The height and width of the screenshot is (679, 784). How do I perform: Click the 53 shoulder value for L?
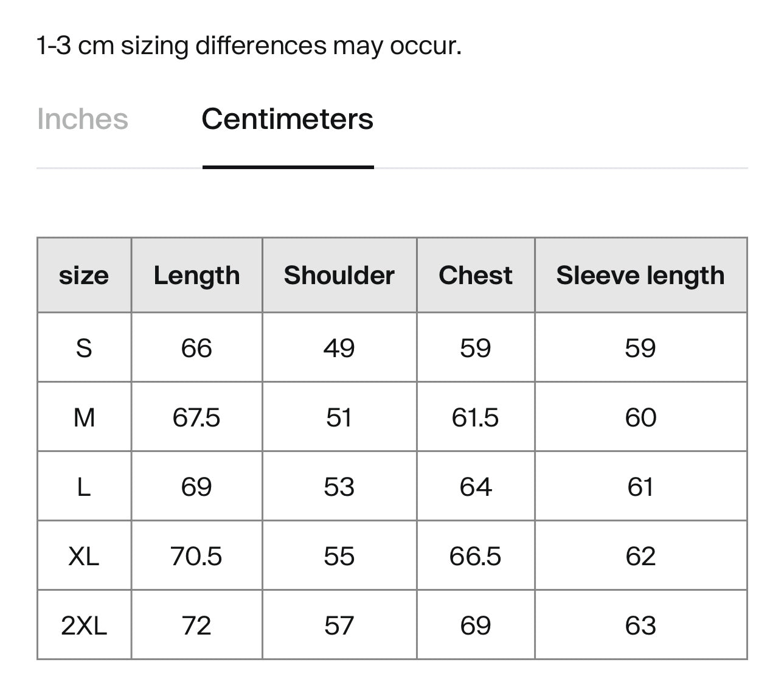point(339,487)
